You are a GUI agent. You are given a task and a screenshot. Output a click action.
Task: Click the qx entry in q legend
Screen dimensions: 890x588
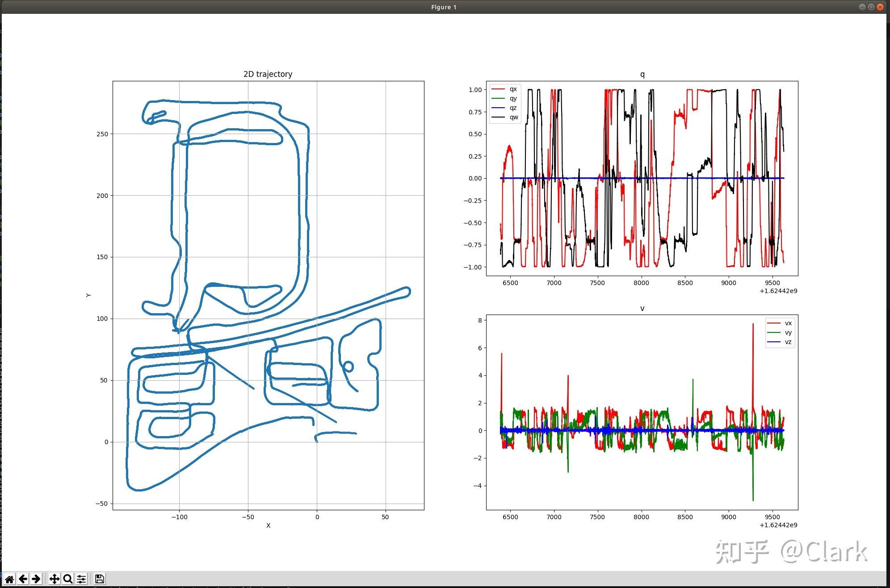pos(513,89)
